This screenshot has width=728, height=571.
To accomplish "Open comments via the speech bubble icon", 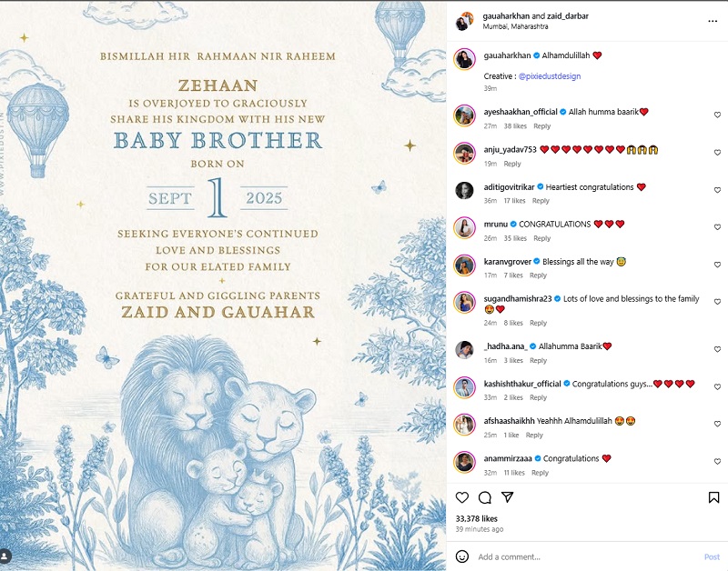I will (x=485, y=497).
